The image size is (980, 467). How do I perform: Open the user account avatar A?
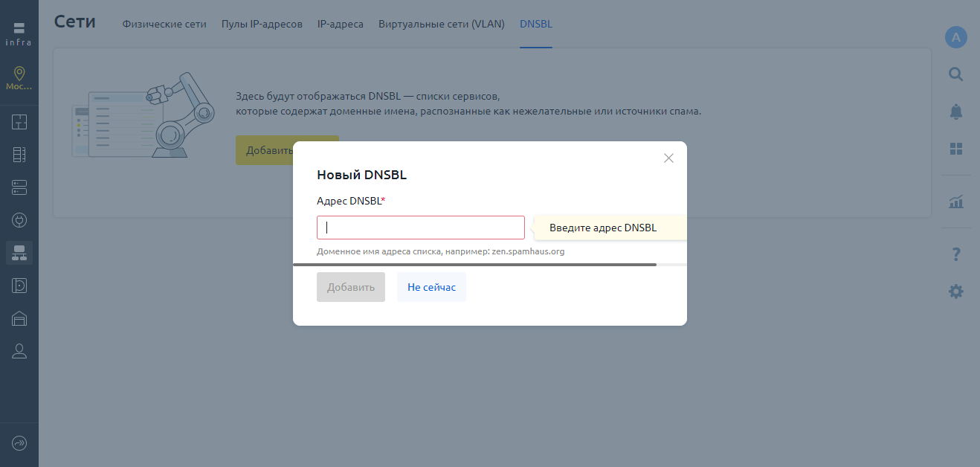coord(956,37)
